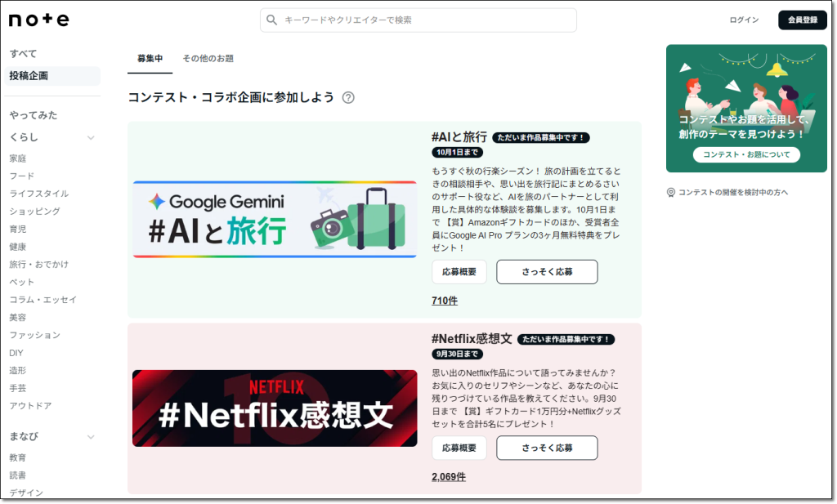Open the ライフスタイル category
Viewport: 837px width, 504px height.
38,194
